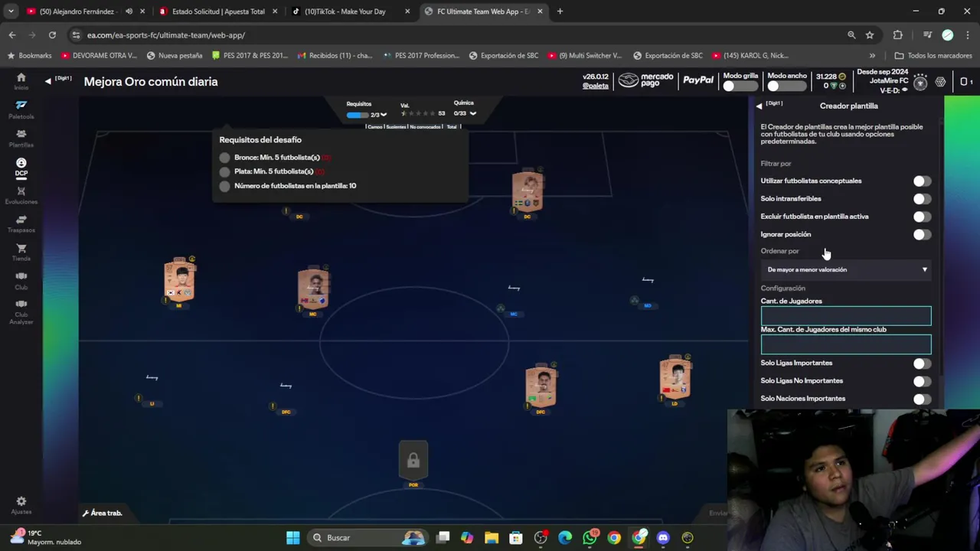Click the Mercado Pago logo
The image size is (980, 551).
[647, 80]
